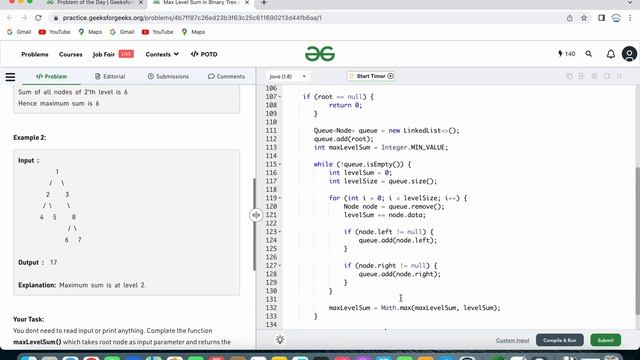Click Compile & Run button
Image resolution: width=640 pixels, height=360 pixels.
[560, 340]
